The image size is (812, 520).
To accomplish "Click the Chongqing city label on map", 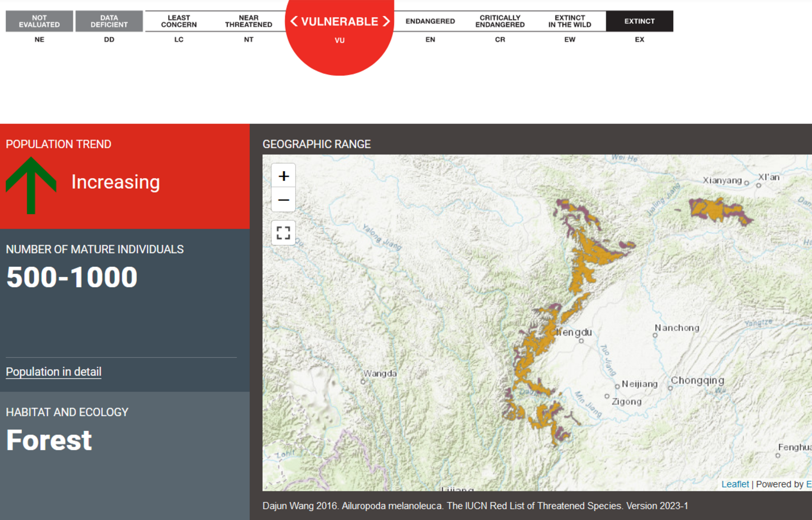I will (x=697, y=380).
